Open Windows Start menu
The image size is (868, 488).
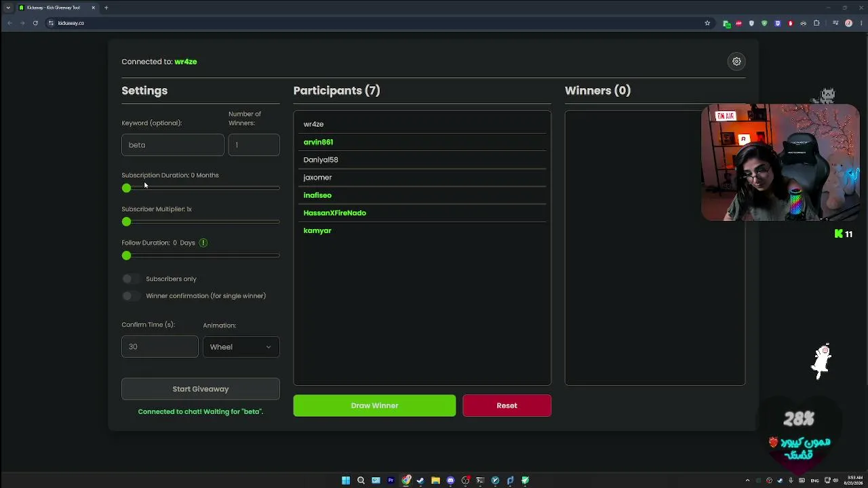click(346, 481)
